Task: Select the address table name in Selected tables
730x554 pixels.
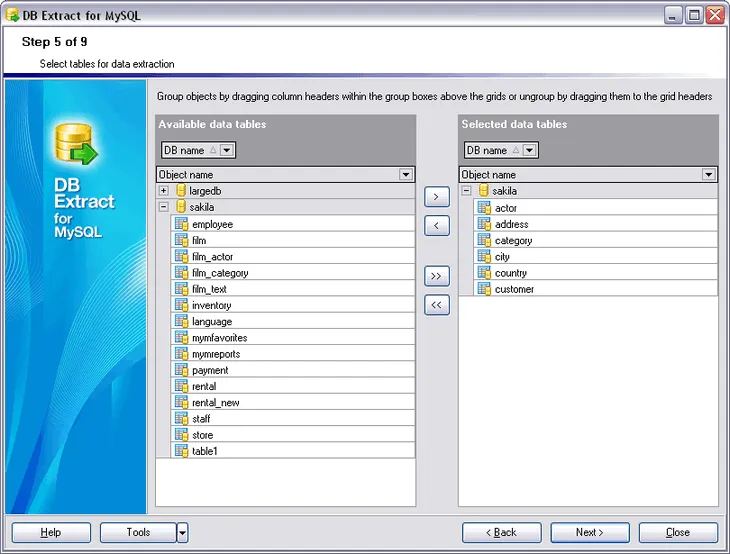Action: pyautogui.click(x=512, y=224)
